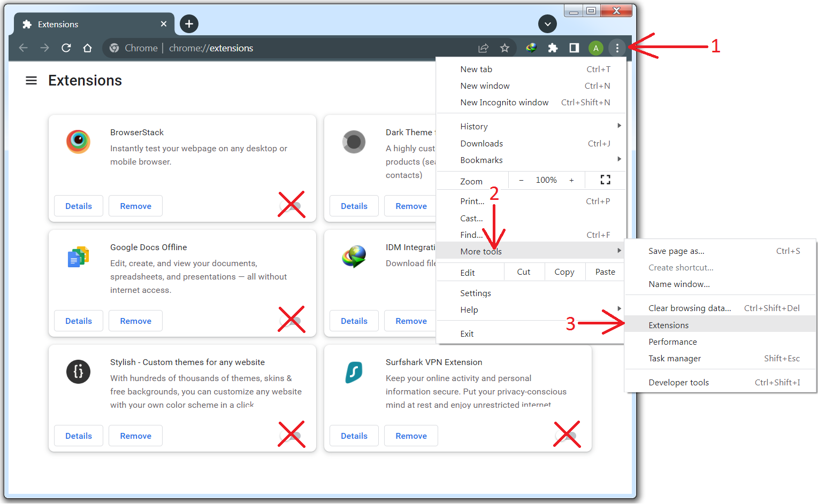
Task: Open the Chrome three-dot menu
Action: click(617, 48)
